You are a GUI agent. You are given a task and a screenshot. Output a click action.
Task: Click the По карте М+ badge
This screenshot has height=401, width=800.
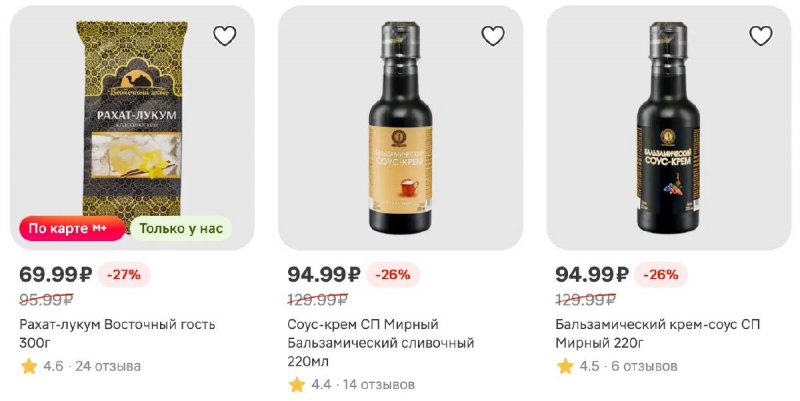(72, 228)
